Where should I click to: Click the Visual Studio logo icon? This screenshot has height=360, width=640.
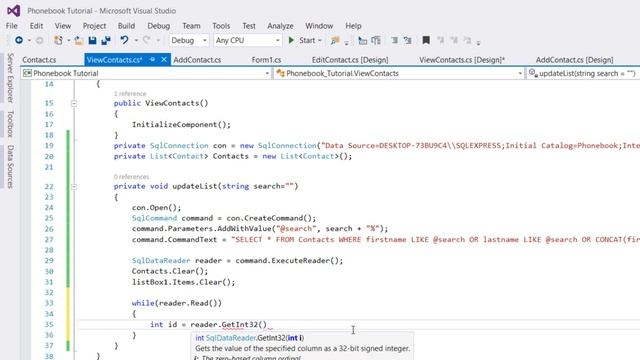pyautogui.click(x=13, y=11)
